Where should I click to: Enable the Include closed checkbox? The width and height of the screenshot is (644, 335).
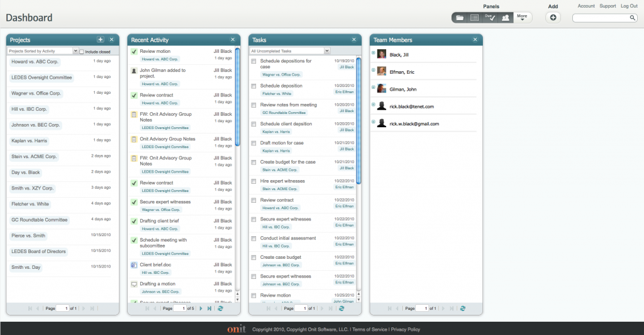click(x=81, y=52)
